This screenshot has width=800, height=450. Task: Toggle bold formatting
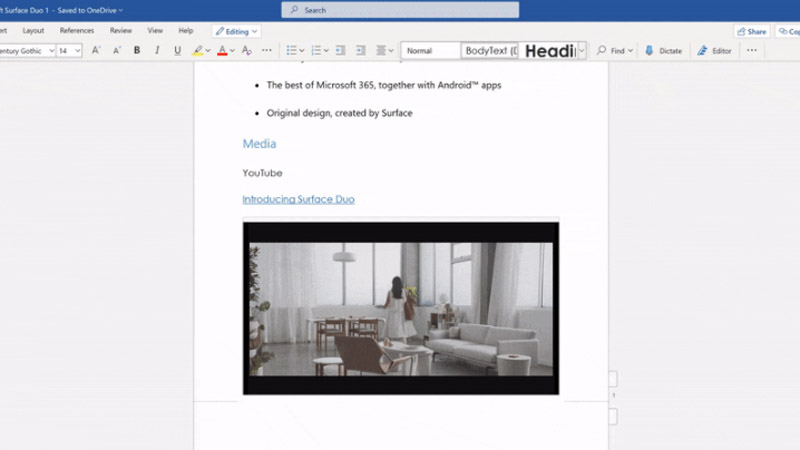pyautogui.click(x=137, y=50)
